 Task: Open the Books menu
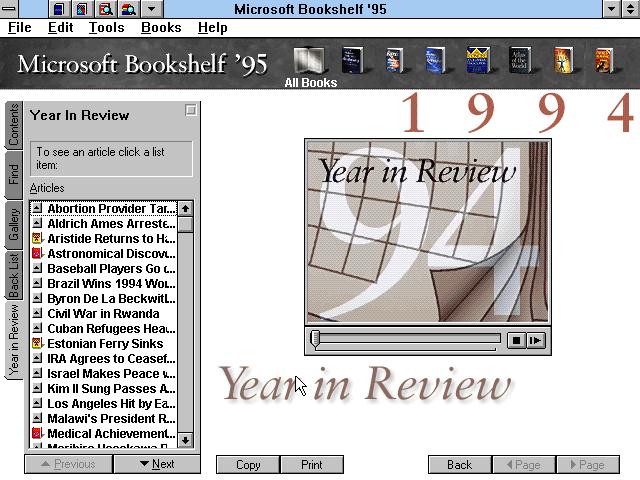point(161,27)
